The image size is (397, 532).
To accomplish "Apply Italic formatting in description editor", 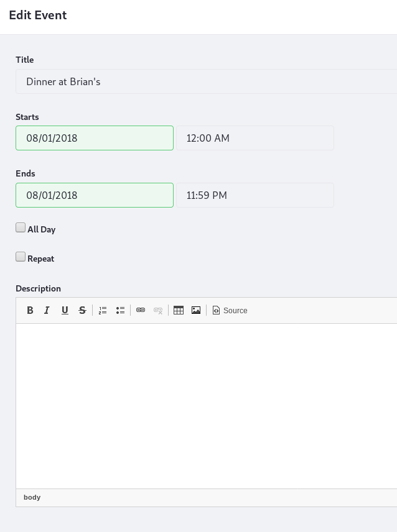I will tap(47, 310).
